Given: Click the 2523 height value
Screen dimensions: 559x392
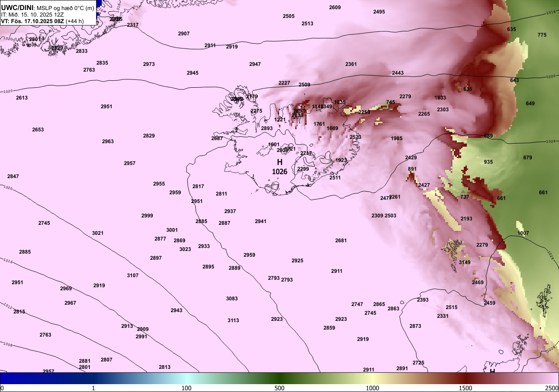Looking at the screenshot, I should 355,137.
